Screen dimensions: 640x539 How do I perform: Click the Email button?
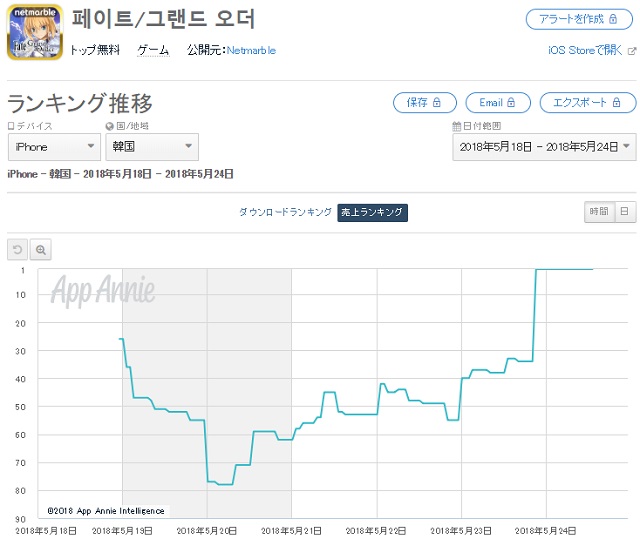point(498,102)
